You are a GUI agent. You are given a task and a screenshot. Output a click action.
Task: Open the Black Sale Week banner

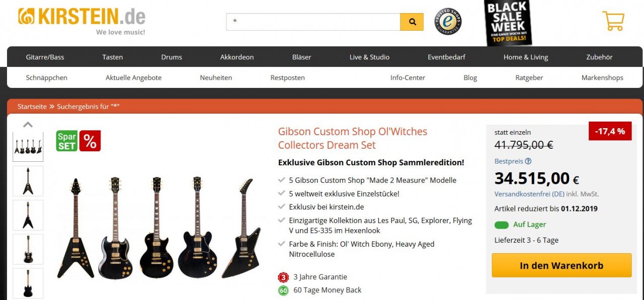(x=508, y=23)
